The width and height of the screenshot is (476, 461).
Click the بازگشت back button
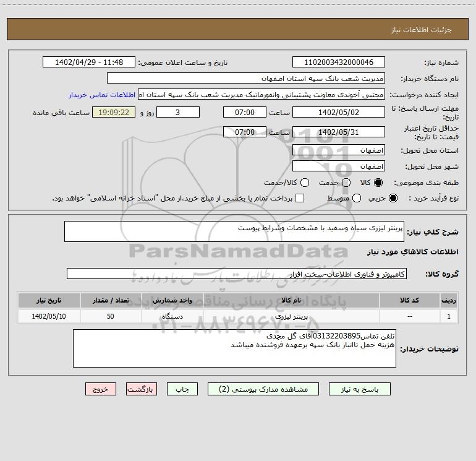[142, 389]
